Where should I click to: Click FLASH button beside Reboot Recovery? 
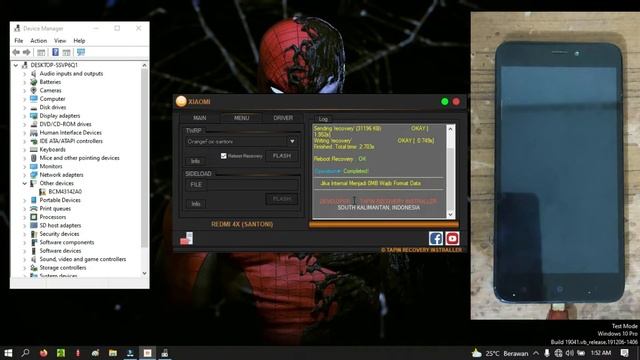pyautogui.click(x=282, y=156)
